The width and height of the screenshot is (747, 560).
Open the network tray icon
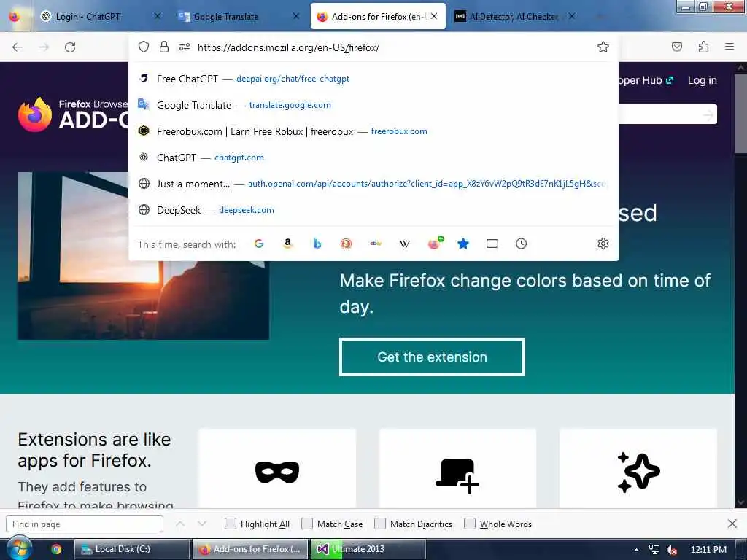654,550
